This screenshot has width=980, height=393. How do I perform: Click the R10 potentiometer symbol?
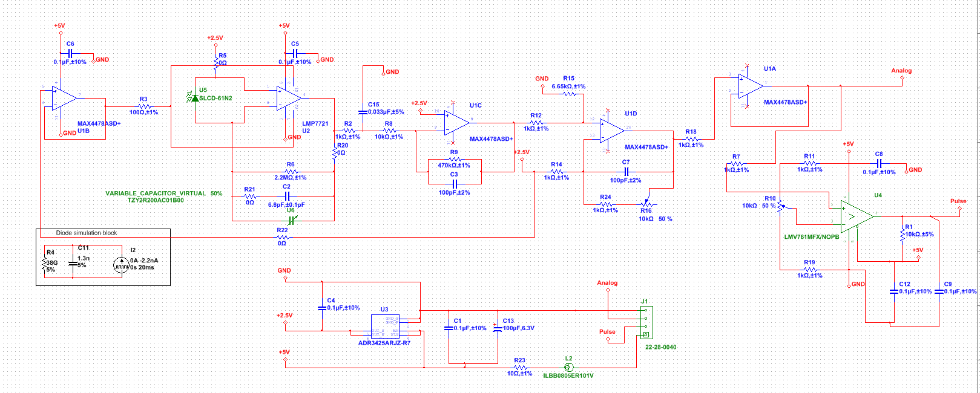781,206
